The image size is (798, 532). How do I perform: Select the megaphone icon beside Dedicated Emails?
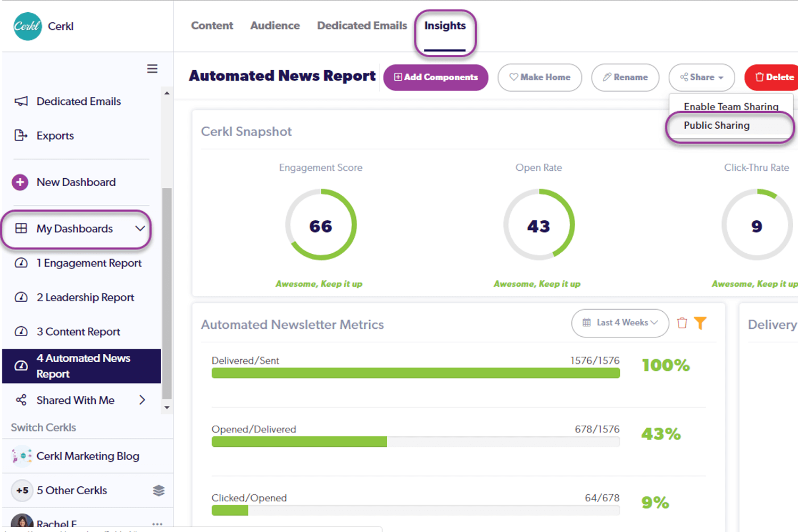pyautogui.click(x=21, y=101)
